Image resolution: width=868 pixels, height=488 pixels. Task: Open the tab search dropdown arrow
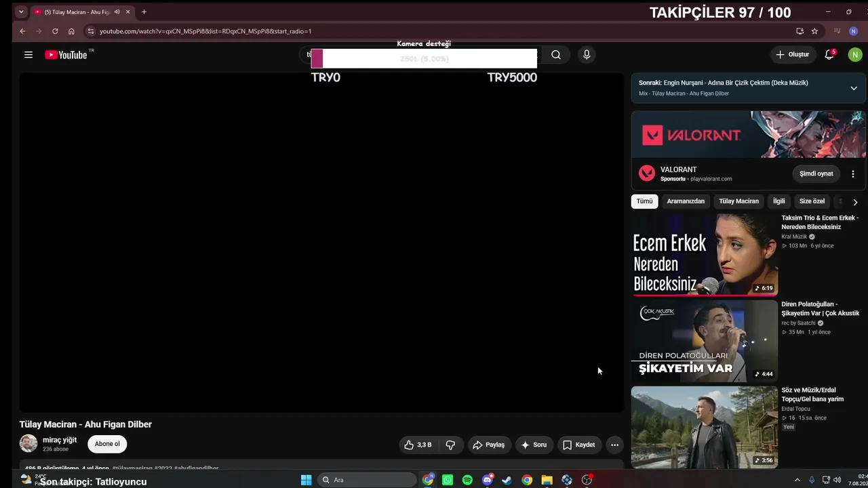coord(21,12)
